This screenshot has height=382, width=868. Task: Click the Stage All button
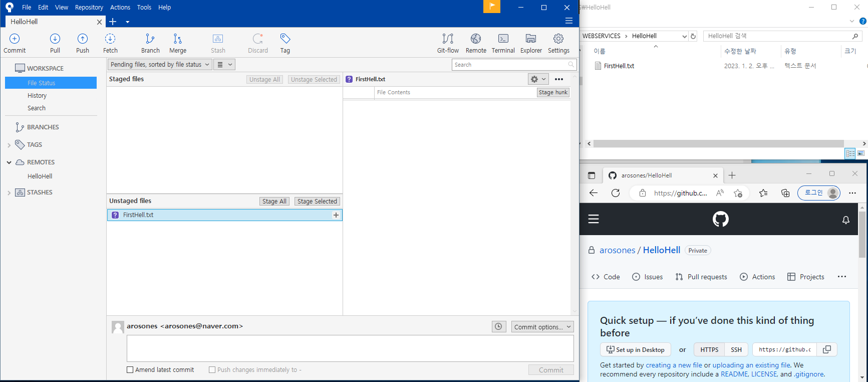point(274,201)
